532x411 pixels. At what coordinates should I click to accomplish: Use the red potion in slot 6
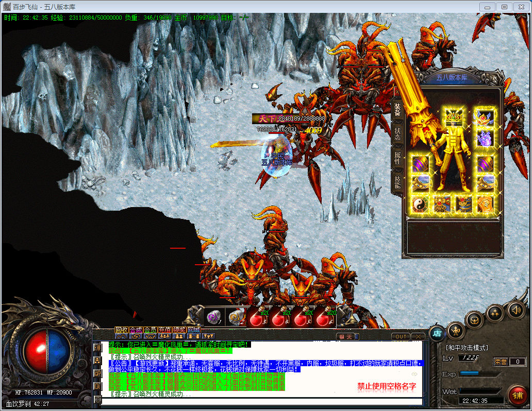(x=324, y=318)
